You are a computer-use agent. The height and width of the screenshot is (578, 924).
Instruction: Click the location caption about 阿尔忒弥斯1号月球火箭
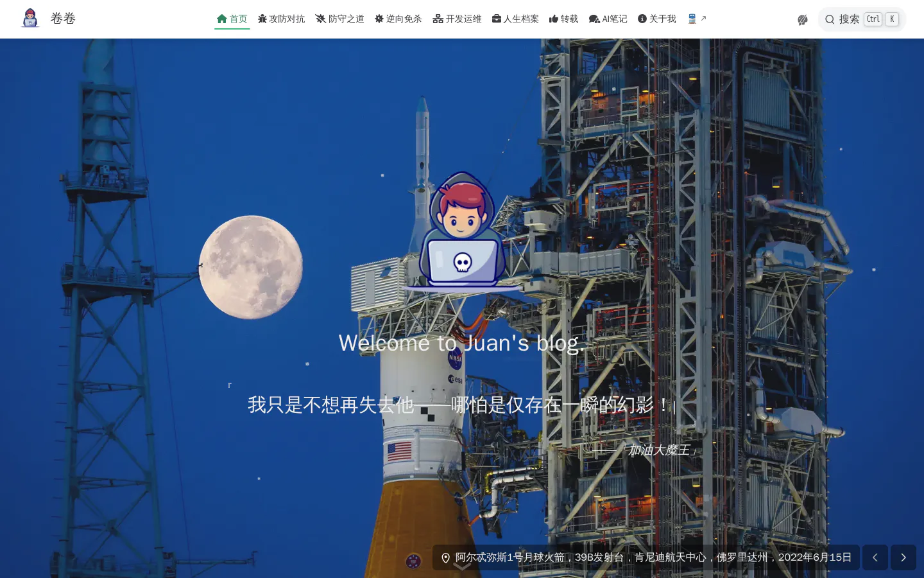[646, 557]
